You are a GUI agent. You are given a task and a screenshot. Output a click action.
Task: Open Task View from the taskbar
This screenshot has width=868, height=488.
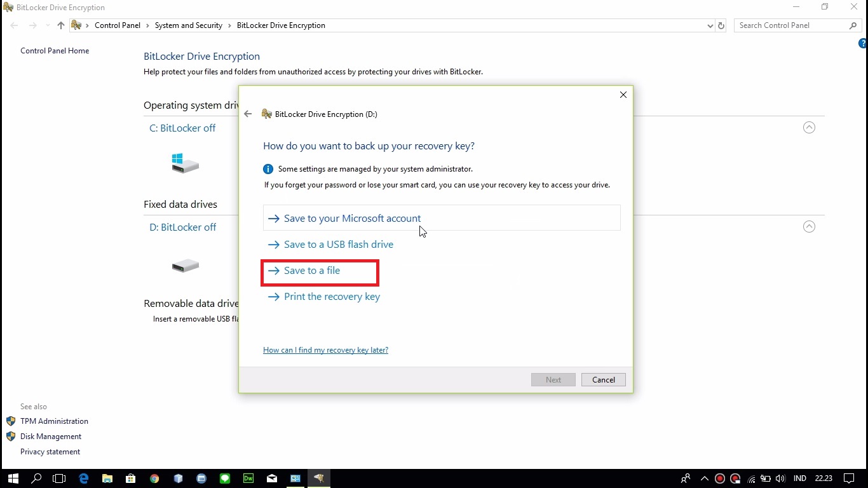(x=59, y=478)
